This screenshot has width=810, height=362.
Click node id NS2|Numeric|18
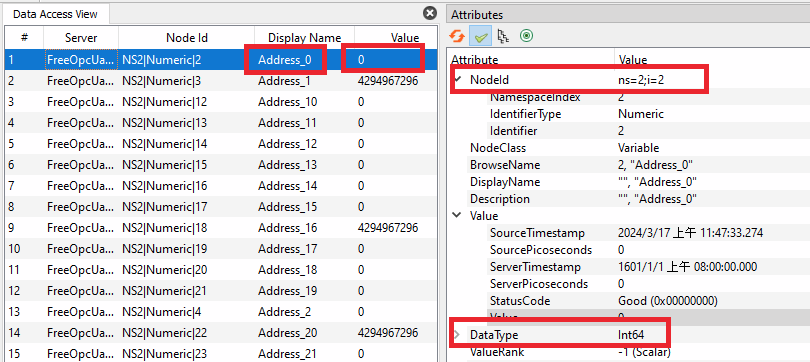[164, 228]
